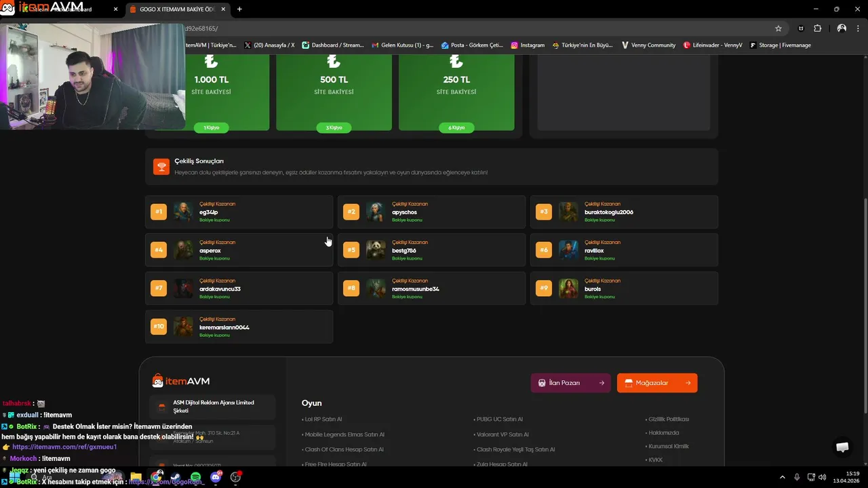Open the Instagram bookmark

528,45
